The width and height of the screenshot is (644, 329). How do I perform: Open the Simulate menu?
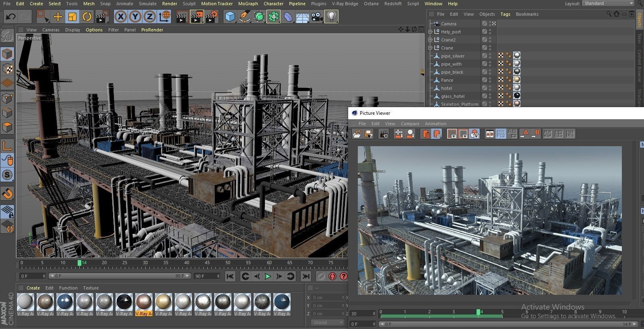148,4
